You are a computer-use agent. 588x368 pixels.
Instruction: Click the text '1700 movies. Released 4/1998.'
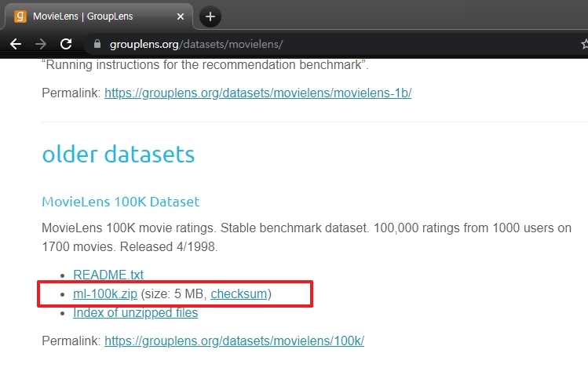130,247
